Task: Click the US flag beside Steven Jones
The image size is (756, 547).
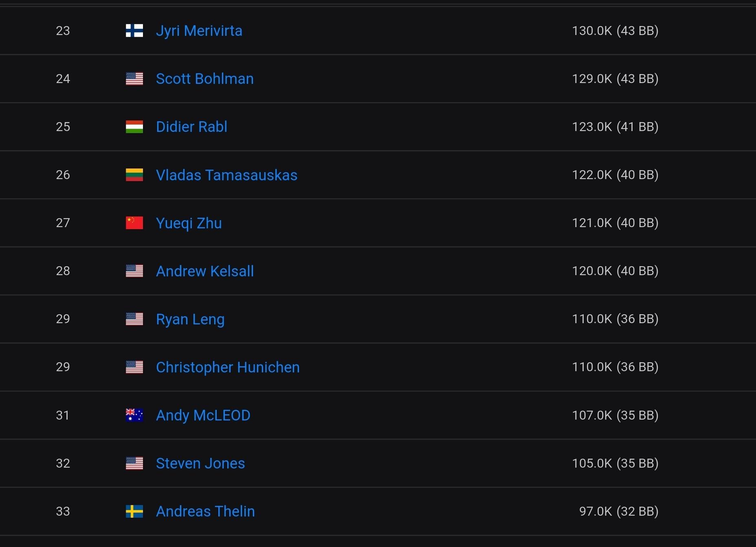Action: click(134, 463)
